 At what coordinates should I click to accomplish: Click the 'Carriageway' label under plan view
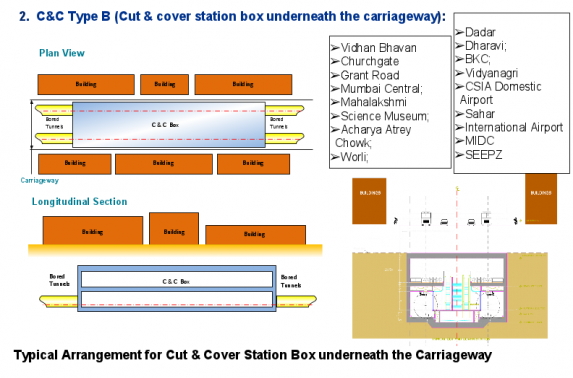[39, 181]
